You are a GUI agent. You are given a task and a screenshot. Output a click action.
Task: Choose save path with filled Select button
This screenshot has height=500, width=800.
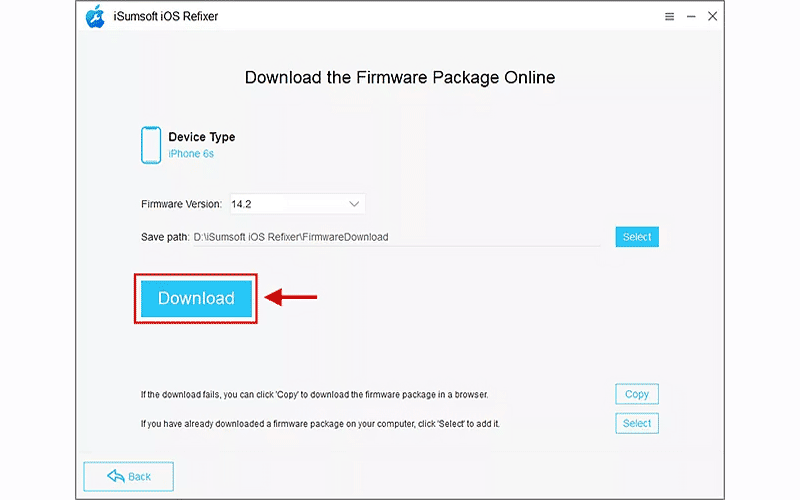tap(637, 237)
